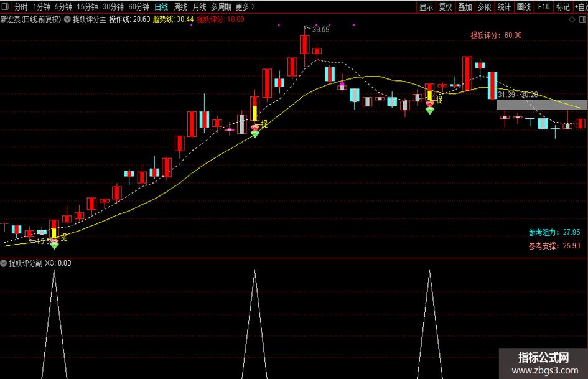Click the gray price gap rectangle
This screenshot has height=379, width=588.
pos(542,105)
